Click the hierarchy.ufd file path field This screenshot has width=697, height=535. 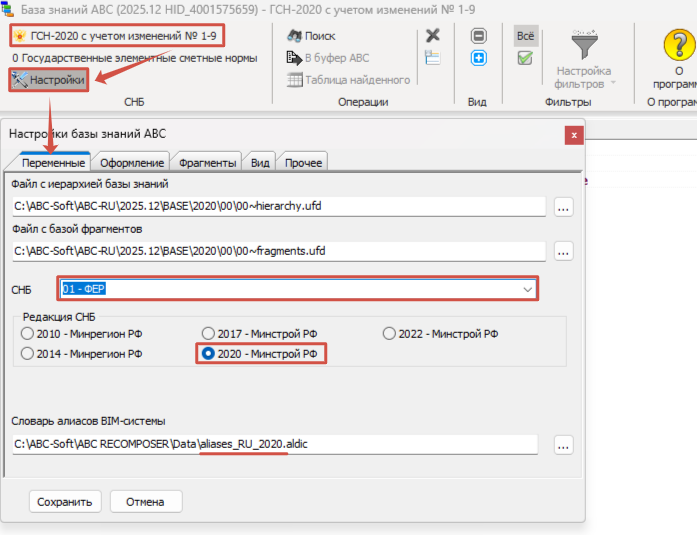pyautogui.click(x=279, y=206)
